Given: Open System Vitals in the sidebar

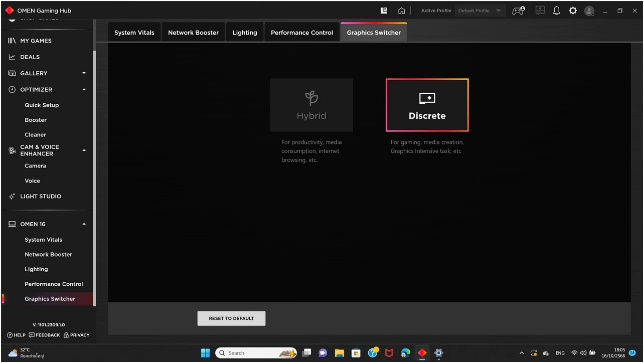Looking at the screenshot, I should click(44, 240).
